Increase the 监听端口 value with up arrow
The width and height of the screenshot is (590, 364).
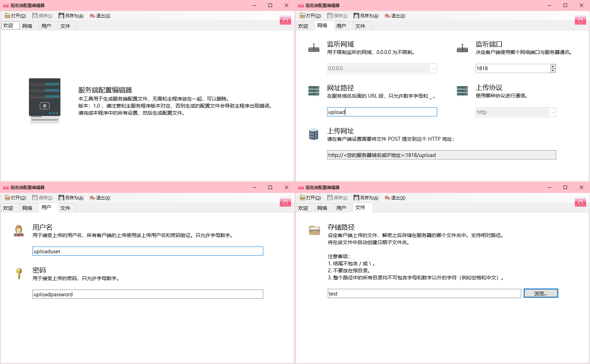pos(553,66)
